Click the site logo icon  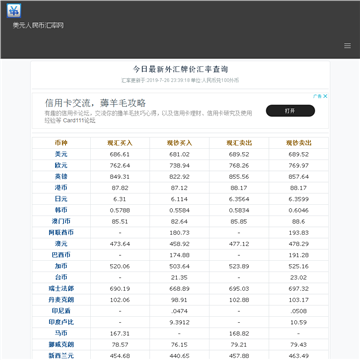(14, 11)
